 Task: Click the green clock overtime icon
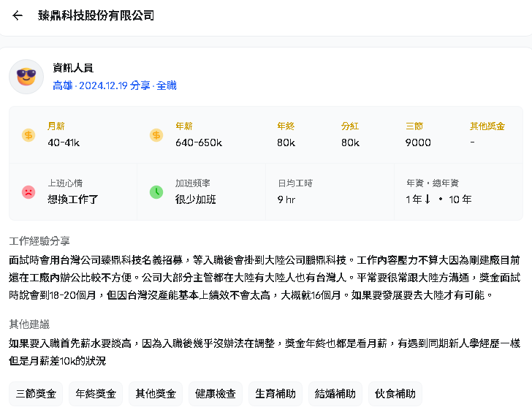156,192
